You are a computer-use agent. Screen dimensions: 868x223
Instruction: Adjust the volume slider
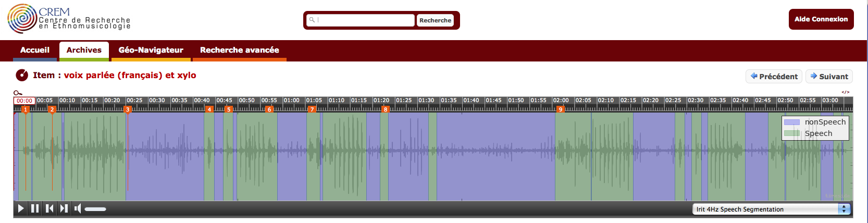click(95, 209)
